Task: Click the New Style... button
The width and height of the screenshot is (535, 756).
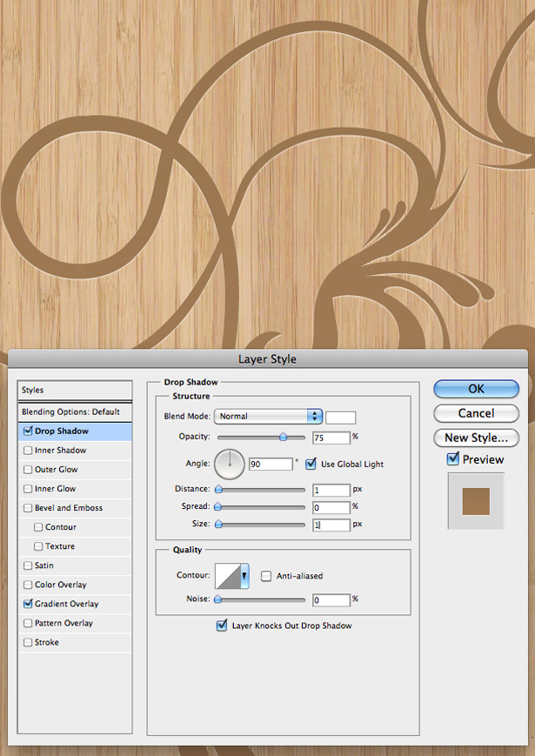Action: pos(476,438)
